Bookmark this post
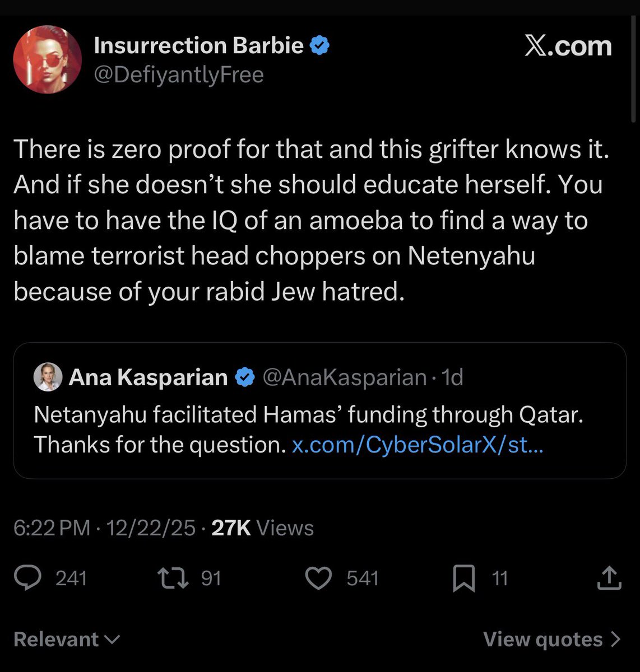The width and height of the screenshot is (640, 672). 463,578
